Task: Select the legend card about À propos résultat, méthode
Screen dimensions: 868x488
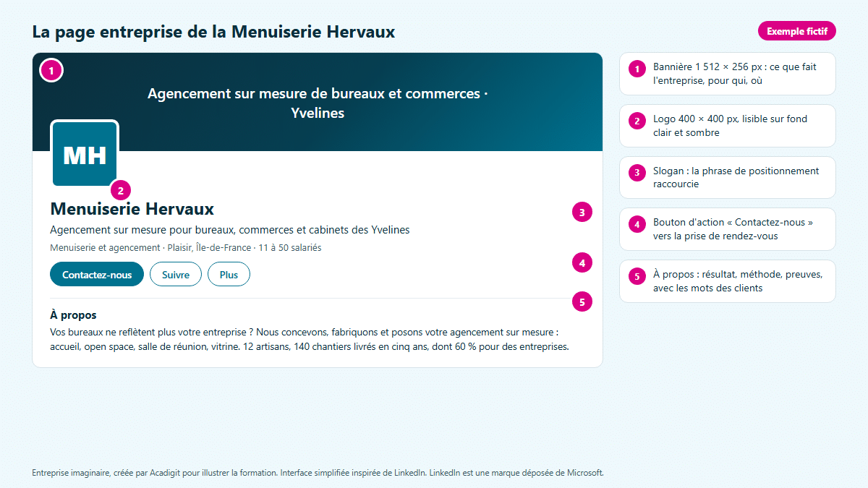Action: click(728, 281)
